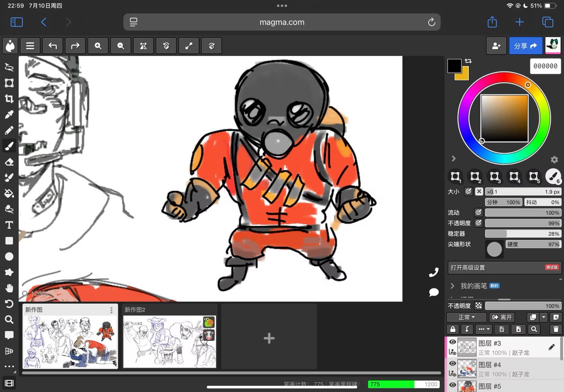Select the text tool
Viewport: 564px width, 392px height.
click(9, 225)
